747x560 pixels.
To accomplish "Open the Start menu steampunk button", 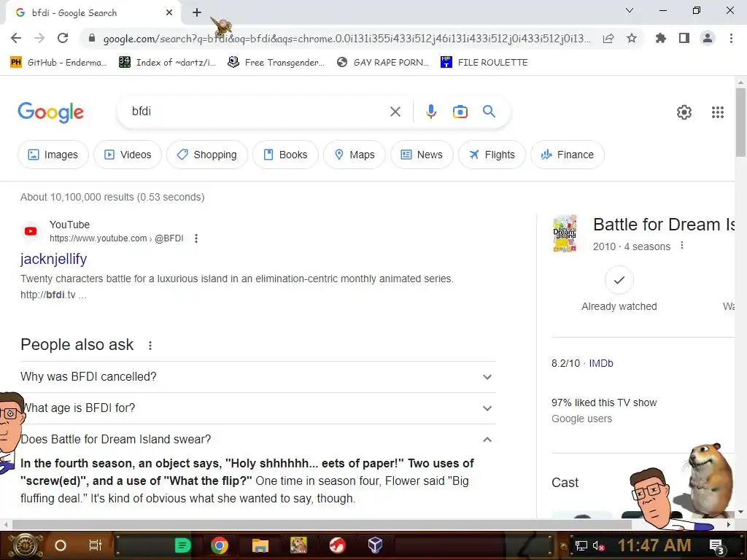I will (x=25, y=545).
